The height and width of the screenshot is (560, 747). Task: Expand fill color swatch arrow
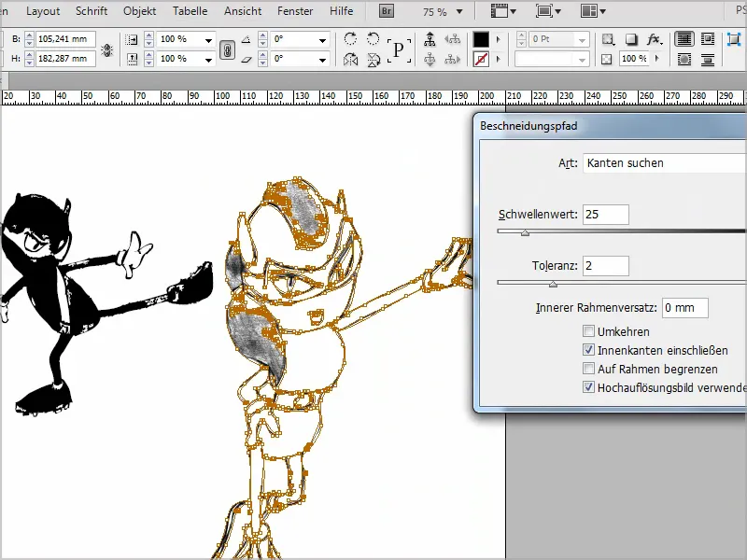click(499, 39)
